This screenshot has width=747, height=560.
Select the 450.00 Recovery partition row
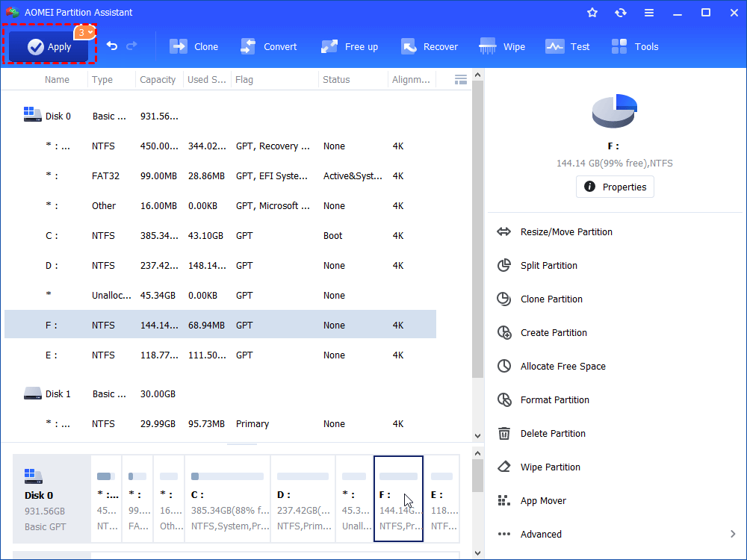click(x=220, y=146)
